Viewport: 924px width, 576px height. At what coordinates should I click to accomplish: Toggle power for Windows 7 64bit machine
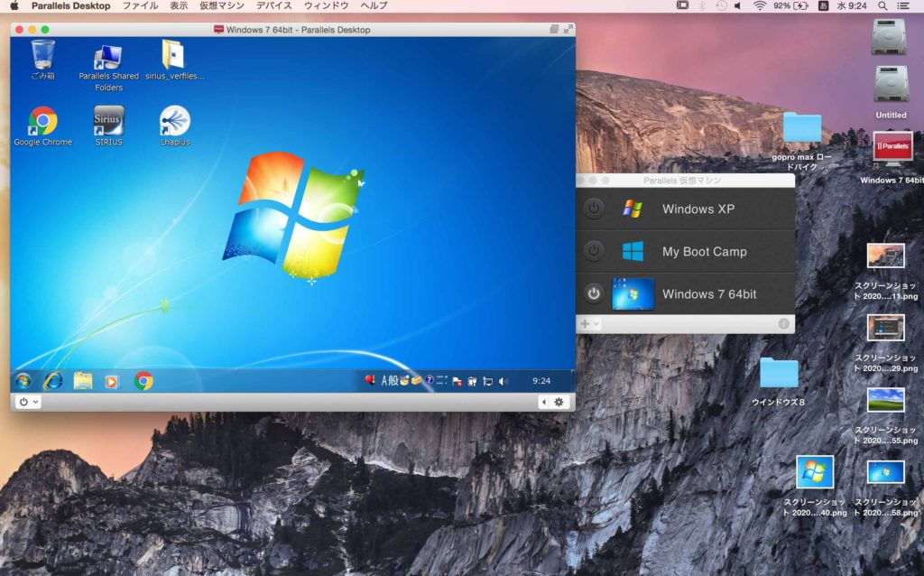click(x=593, y=293)
